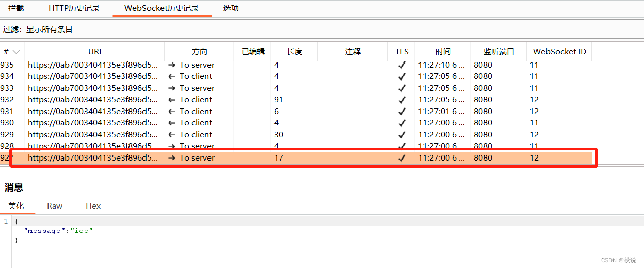The image size is (644, 268).
Task: Sort by the # column header
Action: pos(12,52)
